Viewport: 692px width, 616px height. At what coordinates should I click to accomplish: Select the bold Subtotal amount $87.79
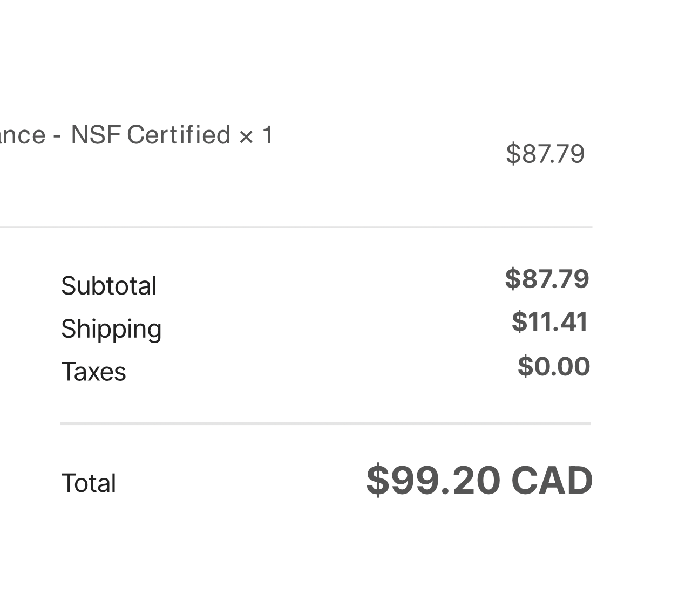(x=547, y=279)
